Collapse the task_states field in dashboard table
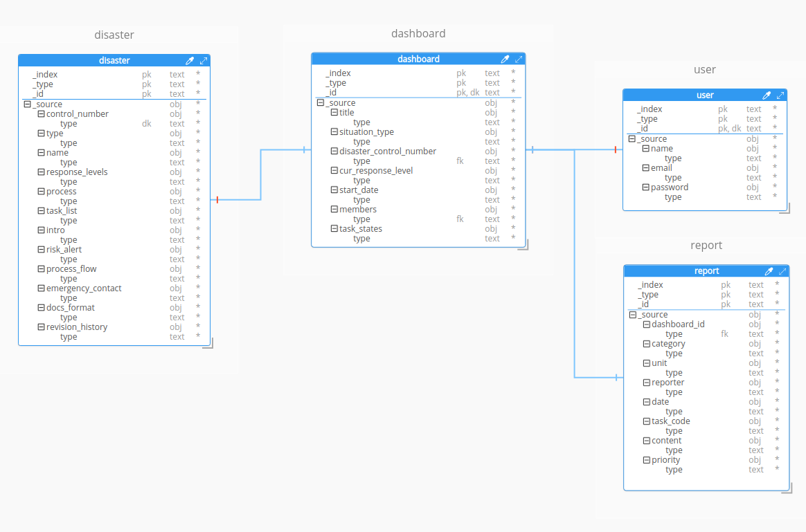 click(333, 228)
